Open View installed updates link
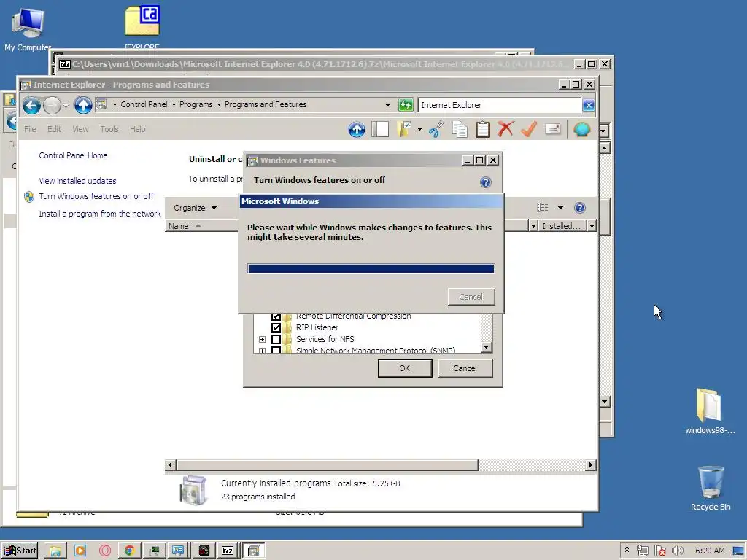The height and width of the screenshot is (560, 747). (77, 181)
